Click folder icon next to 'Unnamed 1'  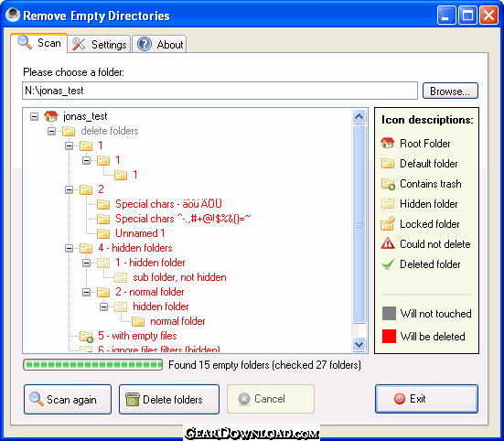tap(103, 233)
